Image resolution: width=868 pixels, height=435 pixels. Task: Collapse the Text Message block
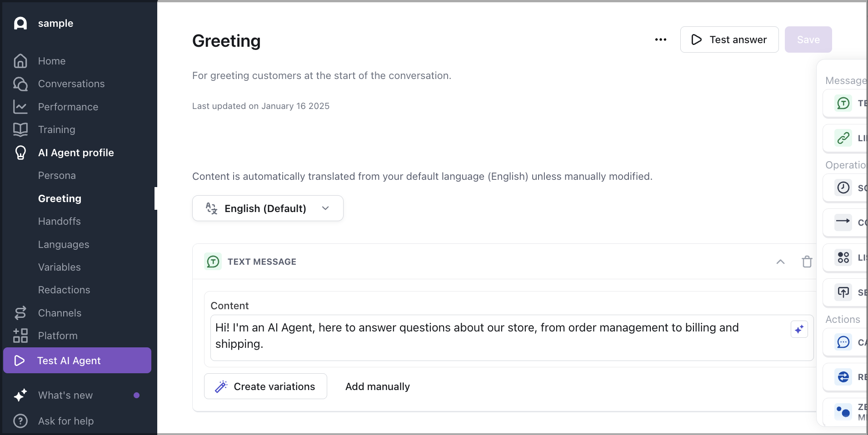coord(780,262)
